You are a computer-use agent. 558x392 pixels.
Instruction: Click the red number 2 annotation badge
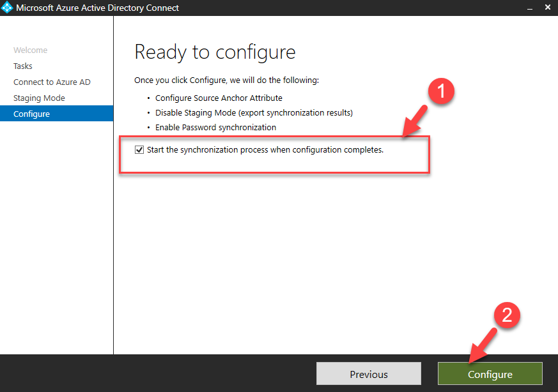click(507, 315)
